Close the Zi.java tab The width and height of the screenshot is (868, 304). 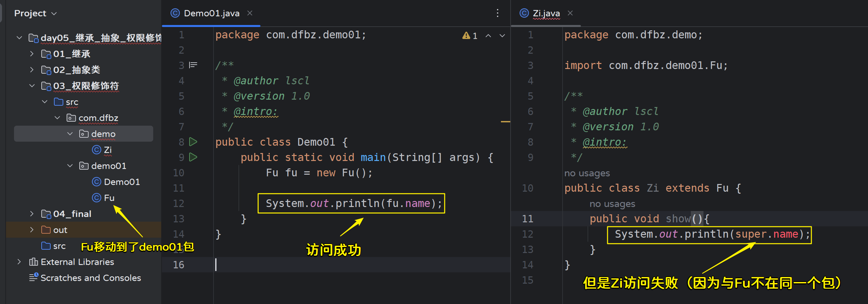(x=570, y=13)
